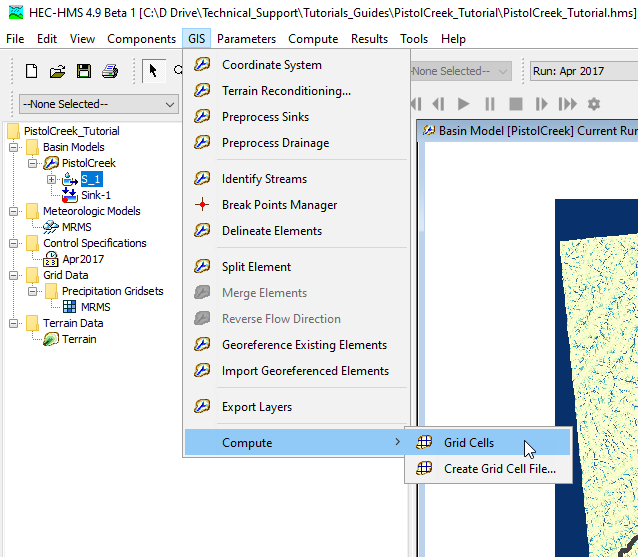The width and height of the screenshot is (638, 557).
Task: Click the stop button in compute controls
Action: point(516,104)
